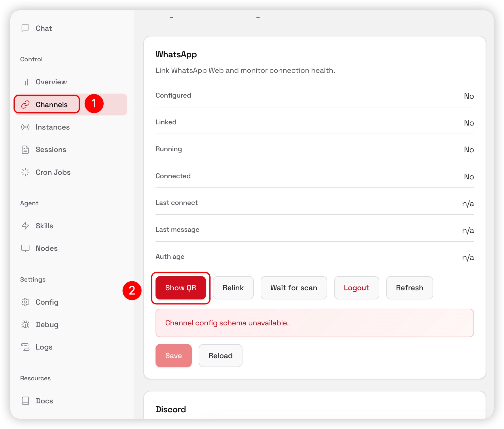
Task: Click the Configured status row label
Action: (173, 95)
